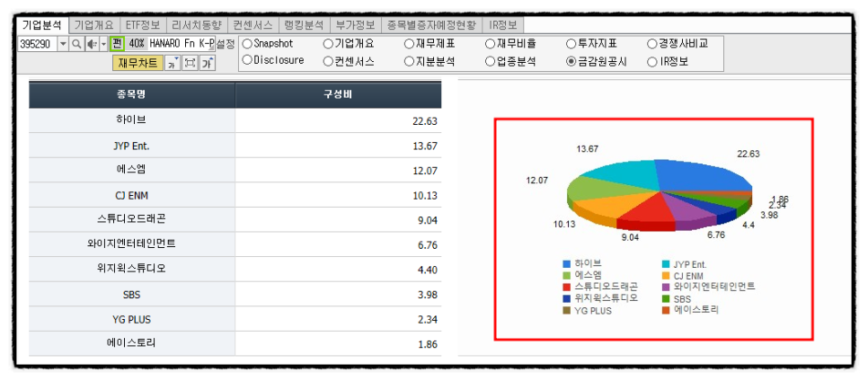Select the IR정보 radio button
Screen dimensions: 868x381
point(652,61)
